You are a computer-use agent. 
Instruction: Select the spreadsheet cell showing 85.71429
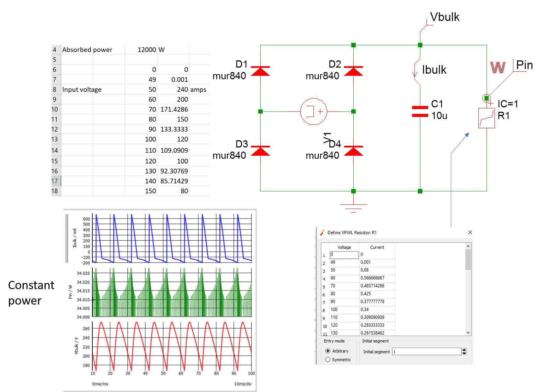173,181
